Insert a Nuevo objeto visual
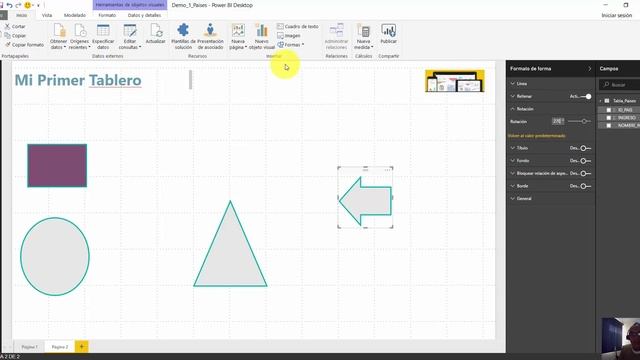The width and height of the screenshot is (640, 360). click(262, 36)
